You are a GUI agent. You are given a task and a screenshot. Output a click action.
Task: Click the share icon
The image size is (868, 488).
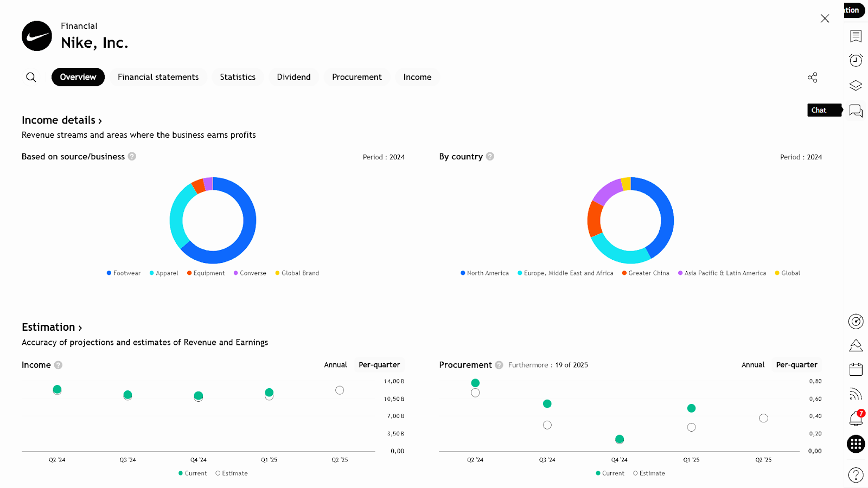(x=812, y=78)
